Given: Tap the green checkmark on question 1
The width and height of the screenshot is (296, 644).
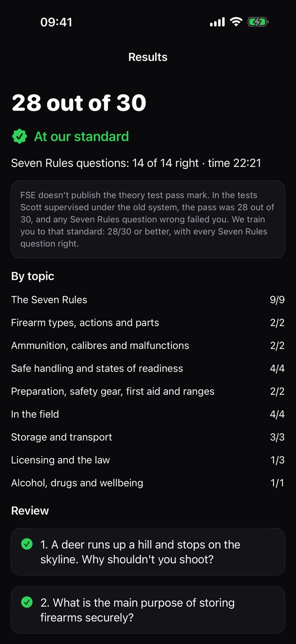Looking at the screenshot, I should click(27, 544).
